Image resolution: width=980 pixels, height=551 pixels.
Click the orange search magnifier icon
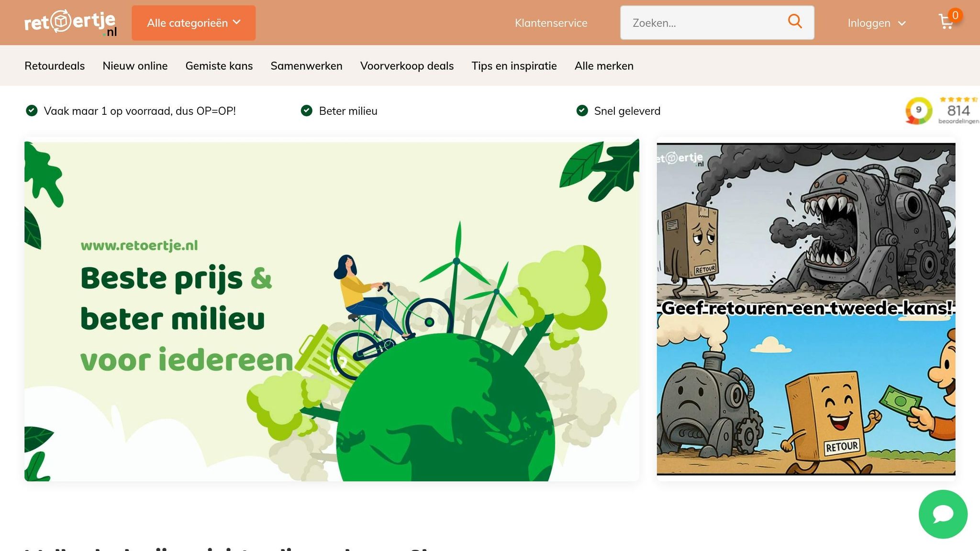795,22
